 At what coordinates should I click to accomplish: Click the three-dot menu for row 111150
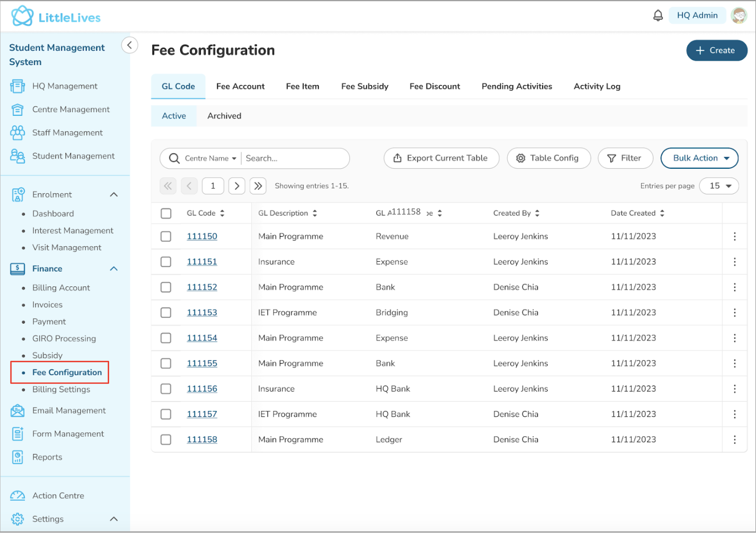coord(734,236)
